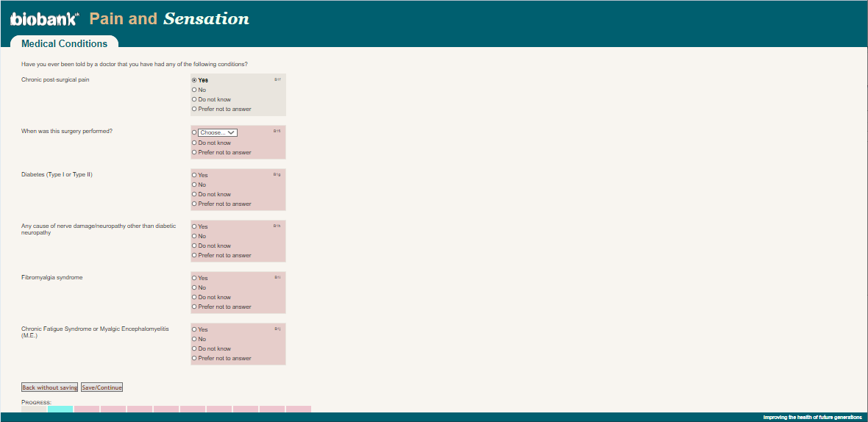Open the 'Choose...' surgery date dropdown

pos(218,132)
